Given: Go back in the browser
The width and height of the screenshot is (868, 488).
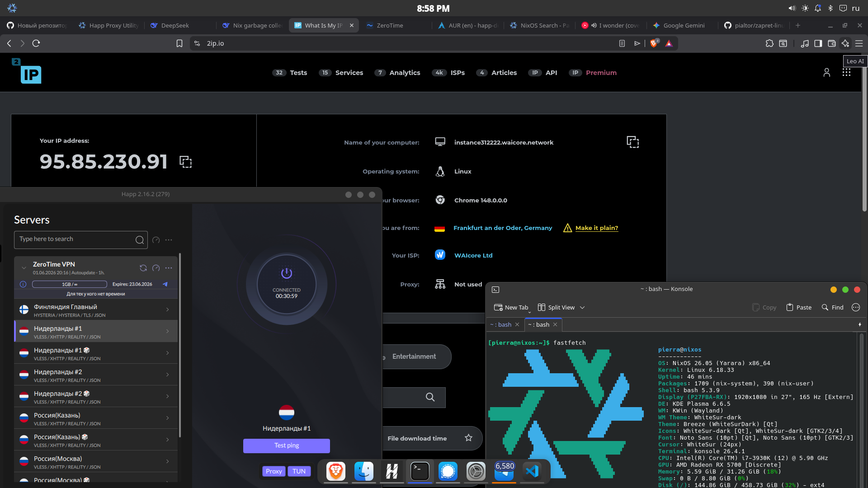Looking at the screenshot, I should [9, 43].
